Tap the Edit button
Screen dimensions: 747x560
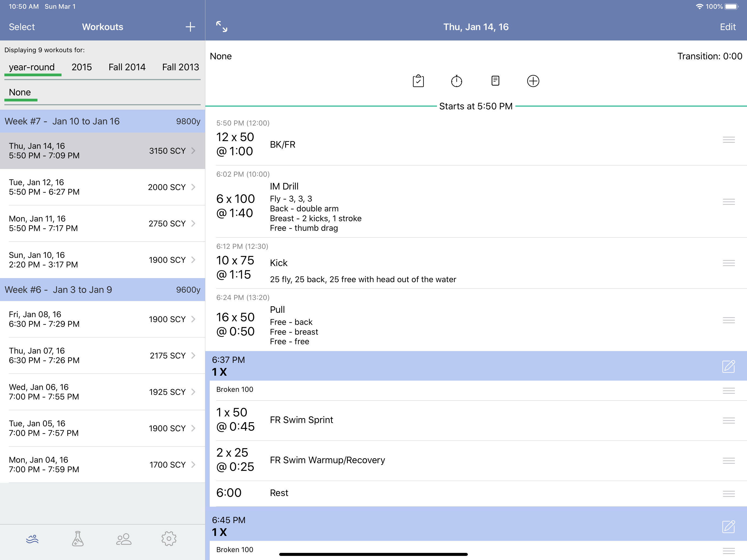click(x=727, y=27)
